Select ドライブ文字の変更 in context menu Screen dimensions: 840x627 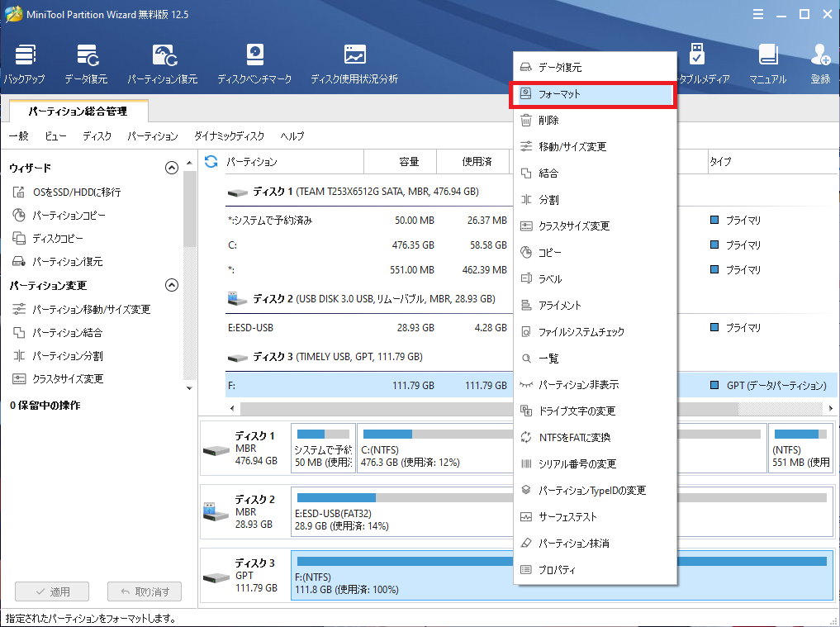pos(595,411)
